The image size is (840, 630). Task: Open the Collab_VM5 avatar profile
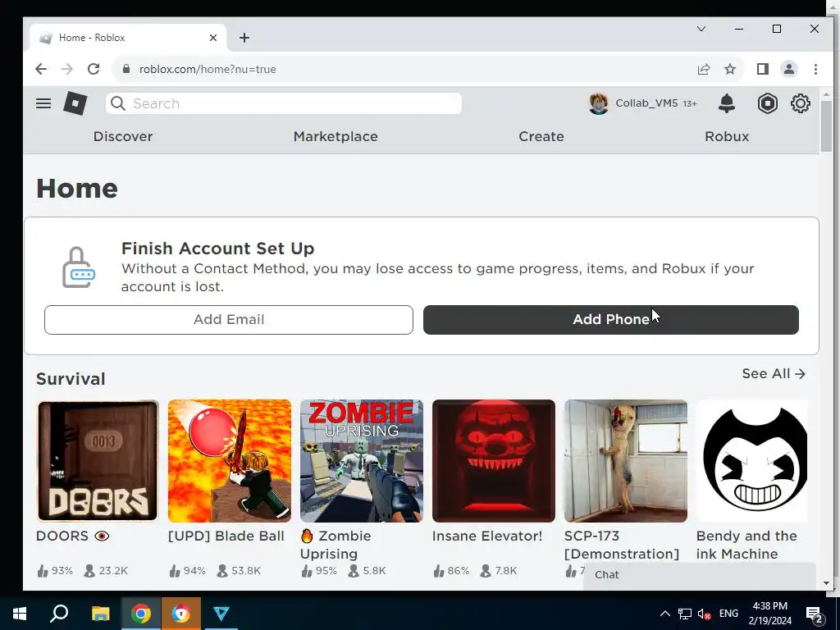(598, 103)
